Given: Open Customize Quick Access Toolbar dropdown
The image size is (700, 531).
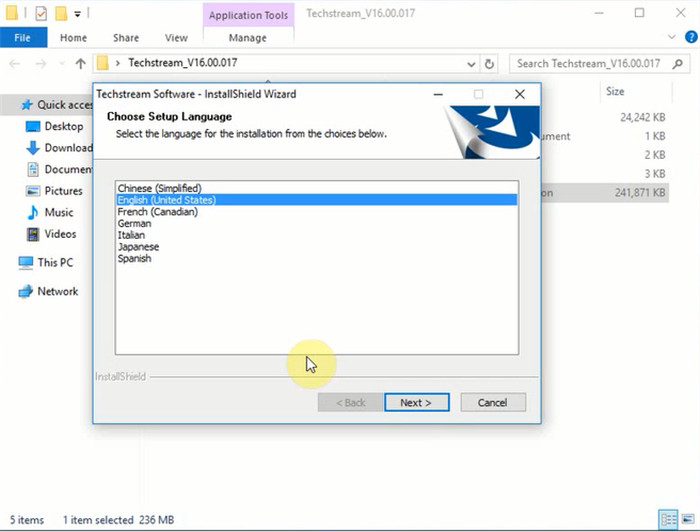Looking at the screenshot, I should [x=77, y=14].
